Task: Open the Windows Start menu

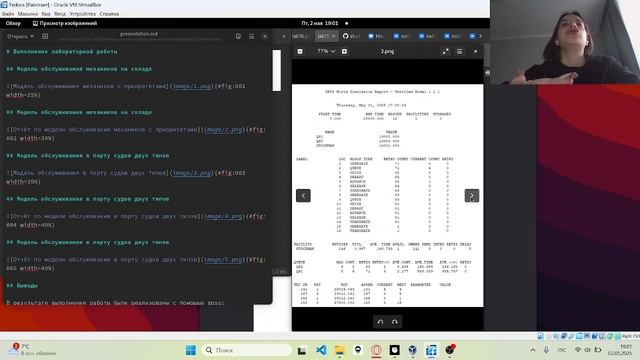Action: [x=191, y=350]
